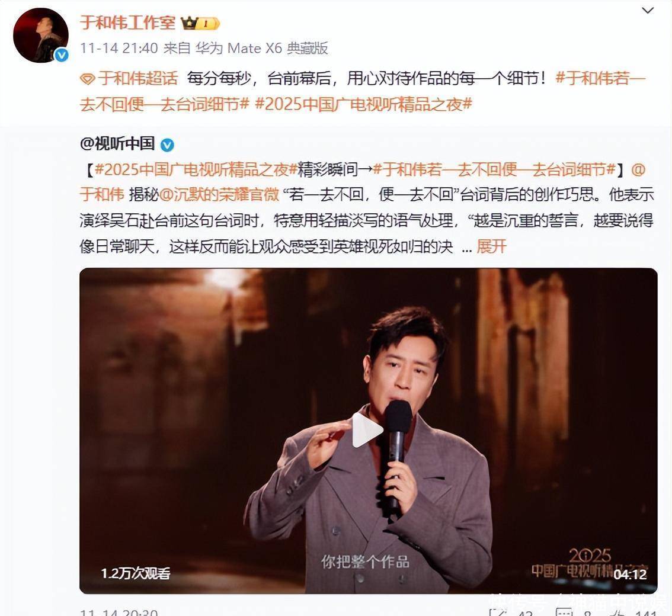672x616 pixels.
Task: Expand the post options chevron menu
Action: 648,10
